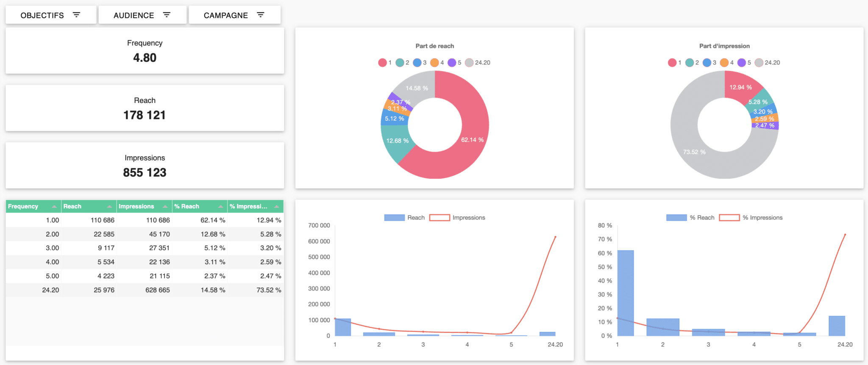Toggle series 1 in Part d'impression legend
Image resolution: width=868 pixels, height=365 pixels.
(x=675, y=63)
